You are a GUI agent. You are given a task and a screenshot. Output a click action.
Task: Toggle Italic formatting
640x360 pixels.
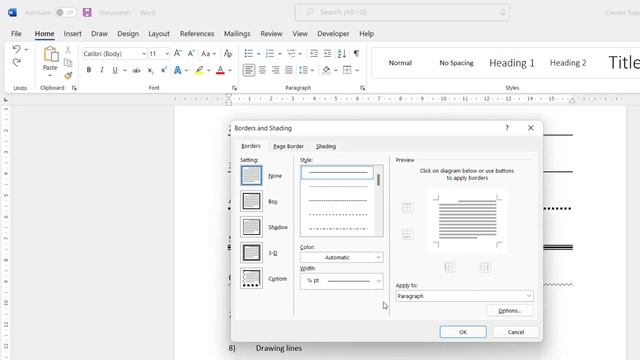point(102,70)
